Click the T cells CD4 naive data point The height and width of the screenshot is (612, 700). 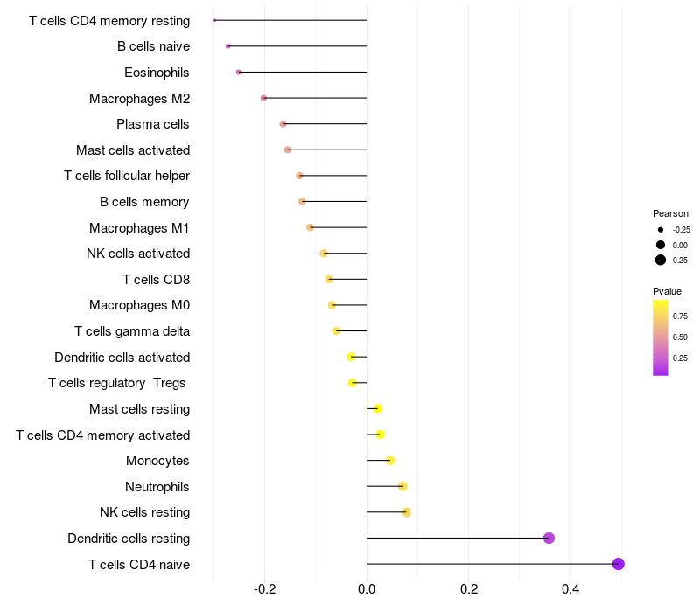618,564
